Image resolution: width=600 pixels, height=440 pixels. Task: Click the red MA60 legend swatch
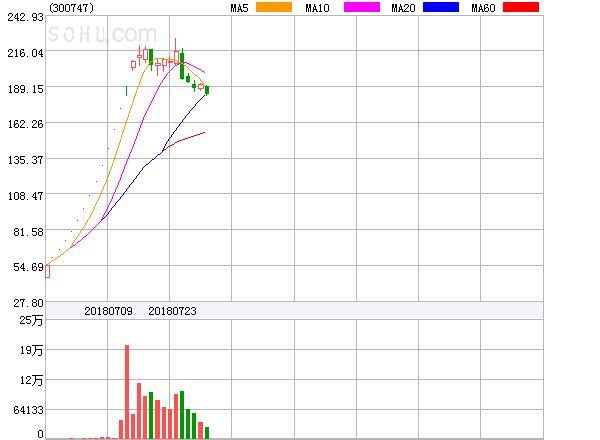tap(521, 7)
